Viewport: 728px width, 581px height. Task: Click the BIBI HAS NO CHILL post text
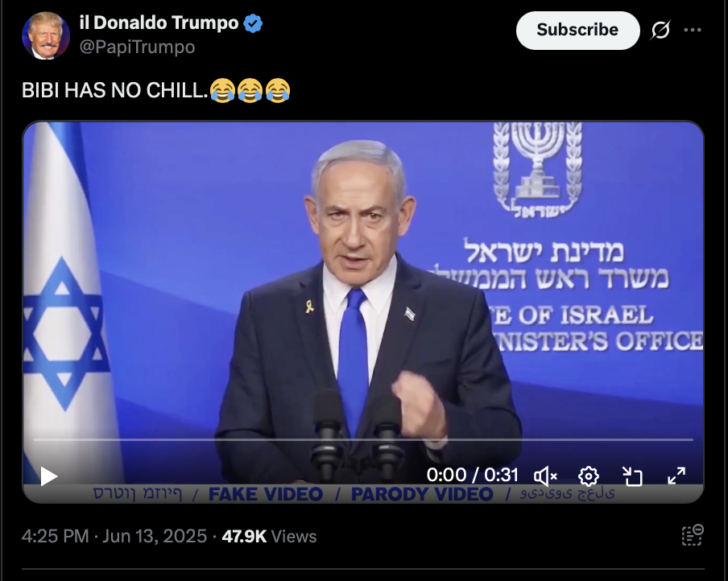(x=114, y=90)
